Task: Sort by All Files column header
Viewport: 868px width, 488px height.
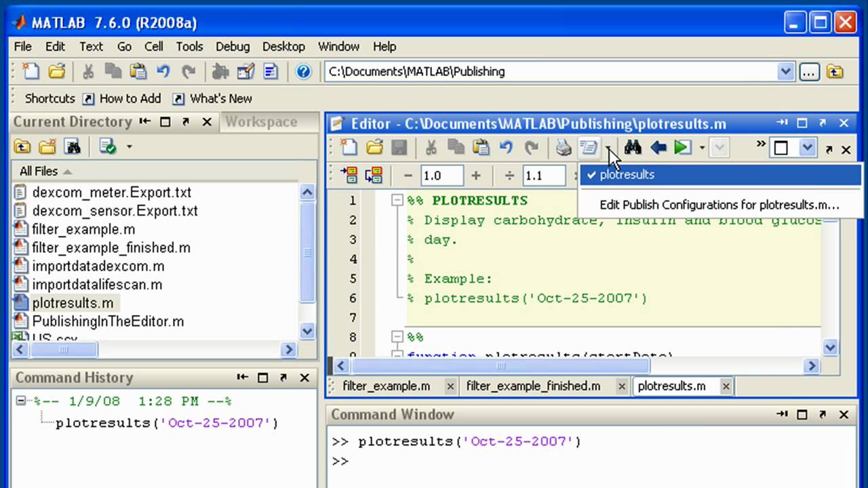Action: click(45, 171)
